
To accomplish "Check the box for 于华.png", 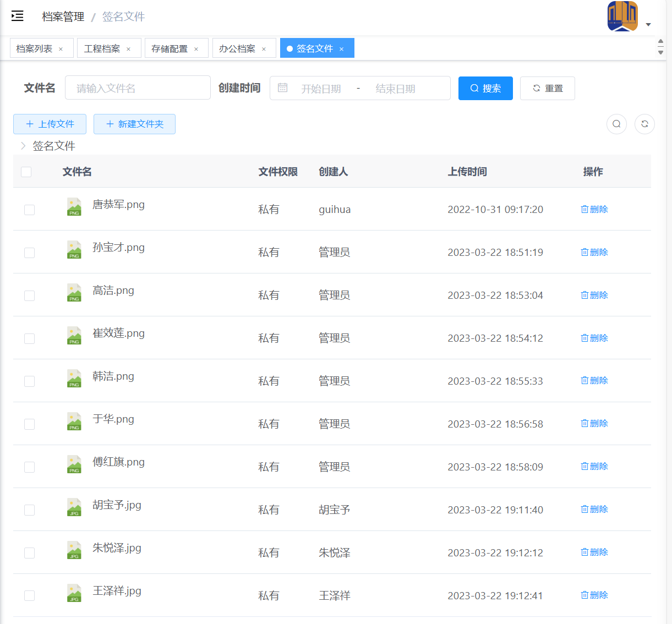I will 30,424.
